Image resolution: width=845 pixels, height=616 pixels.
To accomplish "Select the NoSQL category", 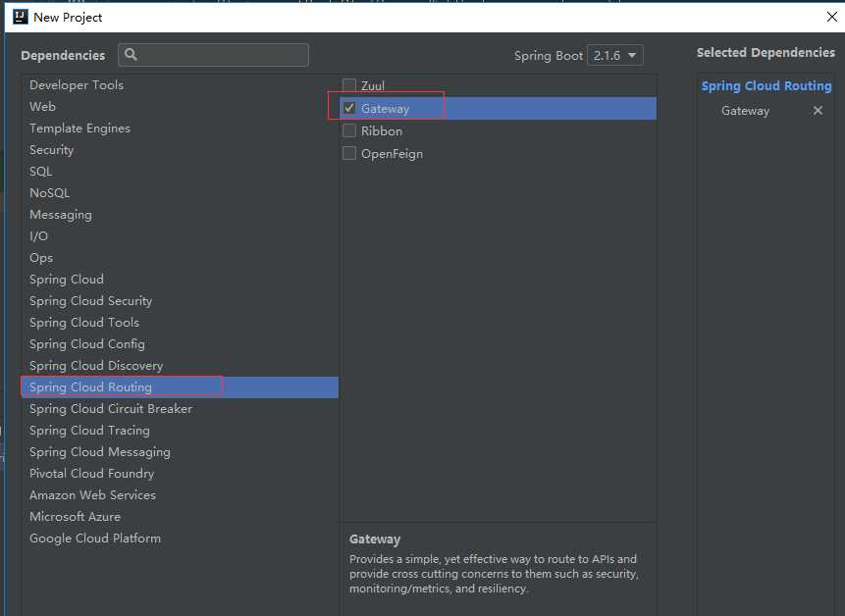I will coord(180,193).
